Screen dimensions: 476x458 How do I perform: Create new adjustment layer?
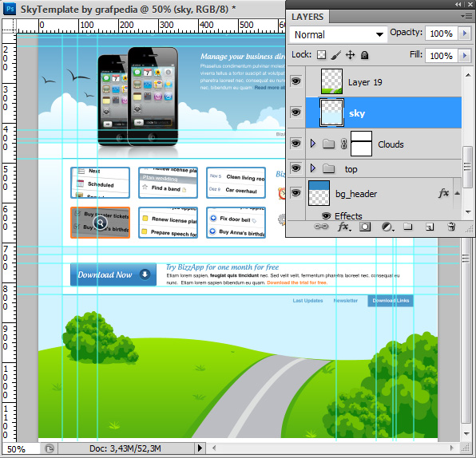[387, 227]
